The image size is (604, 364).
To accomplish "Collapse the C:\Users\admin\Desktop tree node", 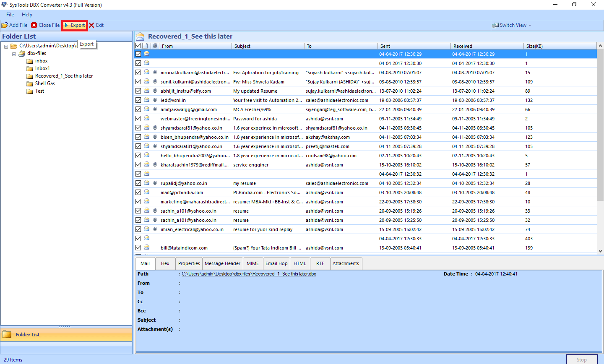I will pyautogui.click(x=6, y=45).
